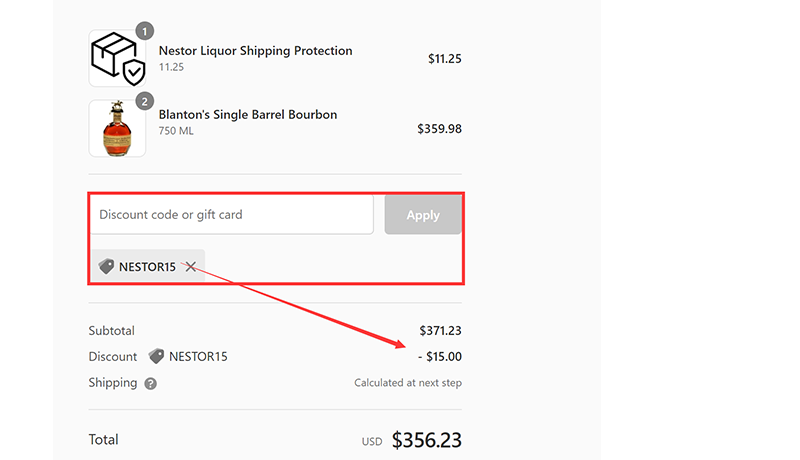The image size is (800, 460).
Task: Click the tag icon in NESTOR15 chip
Action: click(x=106, y=267)
